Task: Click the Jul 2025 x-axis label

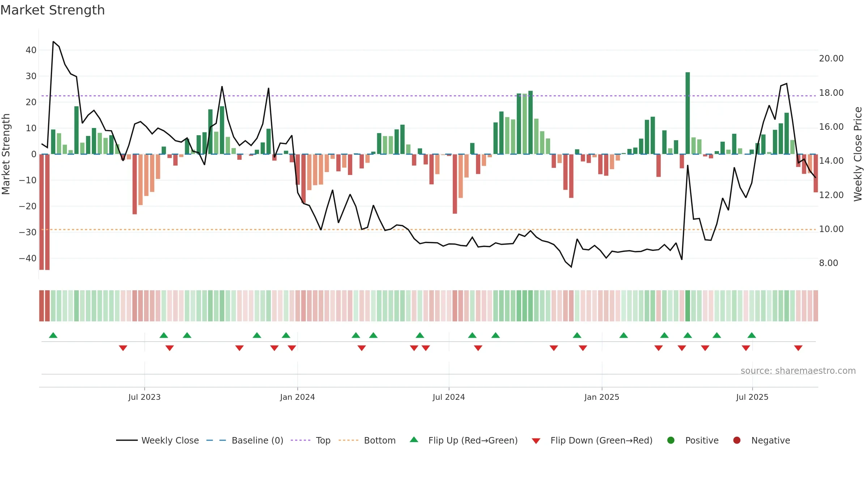Action: coord(752,397)
